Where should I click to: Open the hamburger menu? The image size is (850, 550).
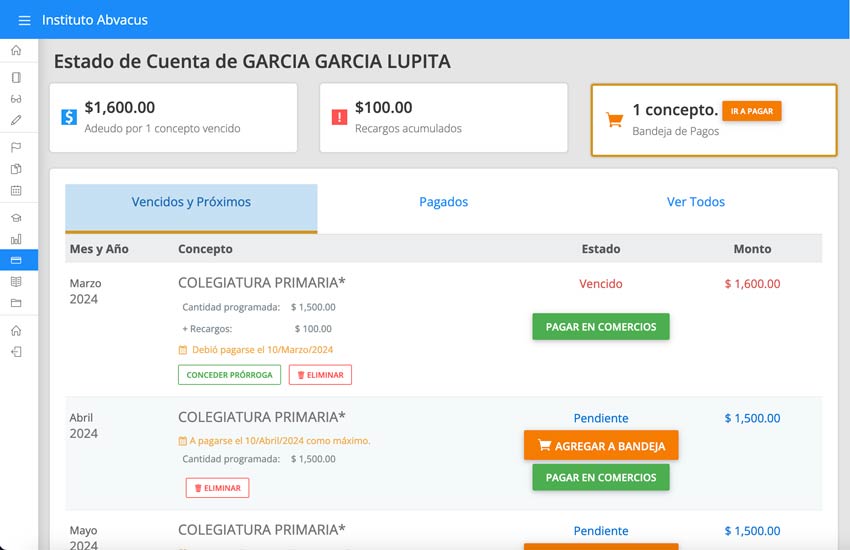pos(24,20)
